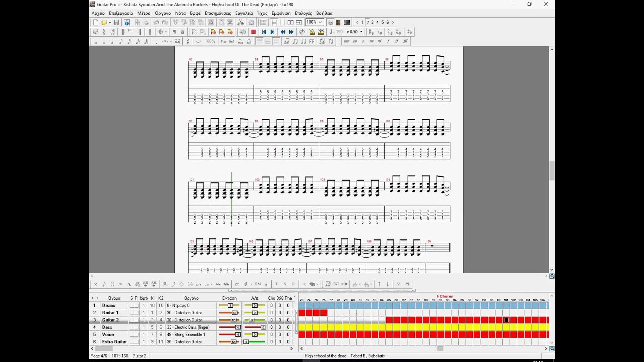The height and width of the screenshot is (362, 644).
Task: Toggle paragraph mark display icon
Action: 174,32
